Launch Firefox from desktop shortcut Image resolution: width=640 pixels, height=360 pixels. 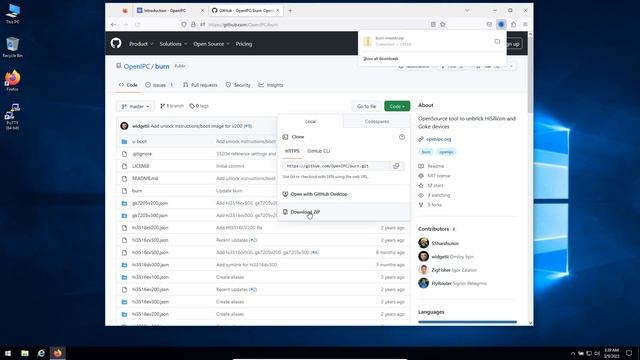point(12,80)
